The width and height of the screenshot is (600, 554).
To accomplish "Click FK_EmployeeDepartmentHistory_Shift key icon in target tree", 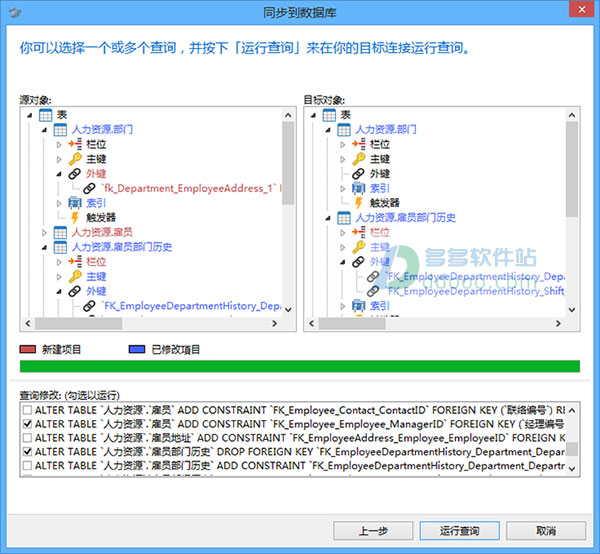I will click(373, 291).
